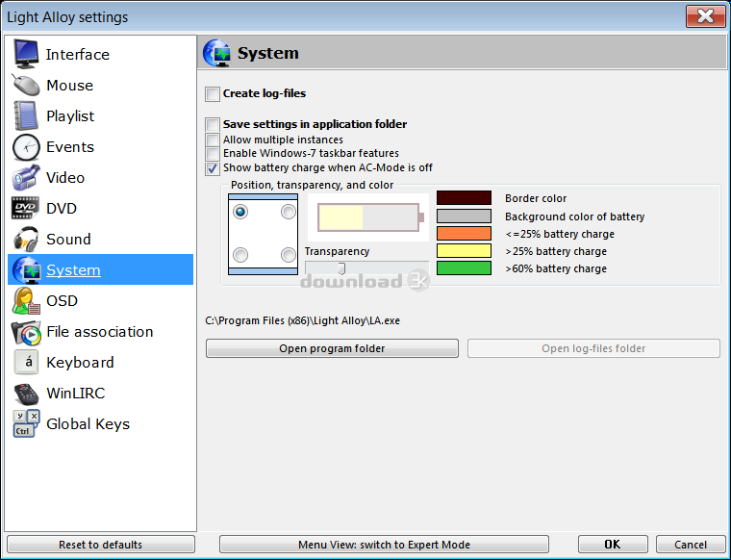Go to Keyboard settings section

click(x=80, y=363)
